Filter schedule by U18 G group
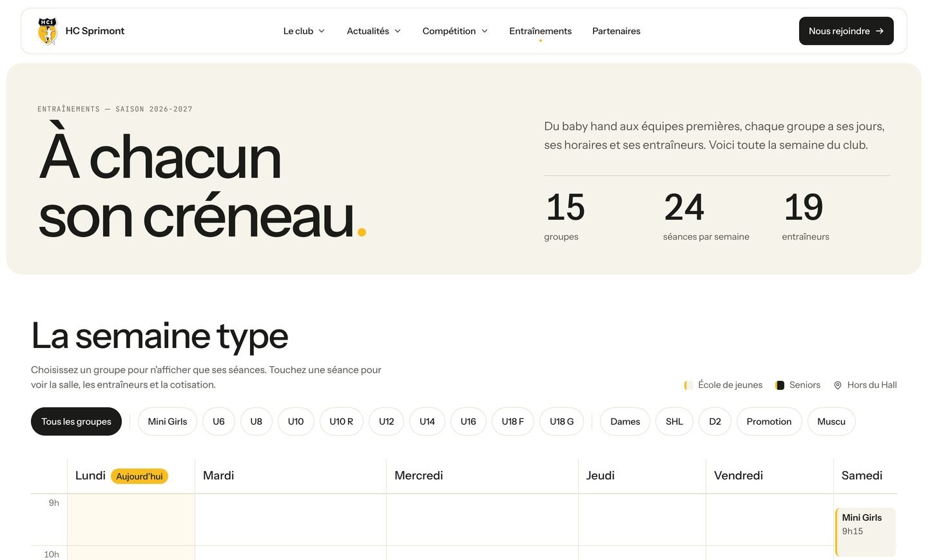 (x=562, y=421)
